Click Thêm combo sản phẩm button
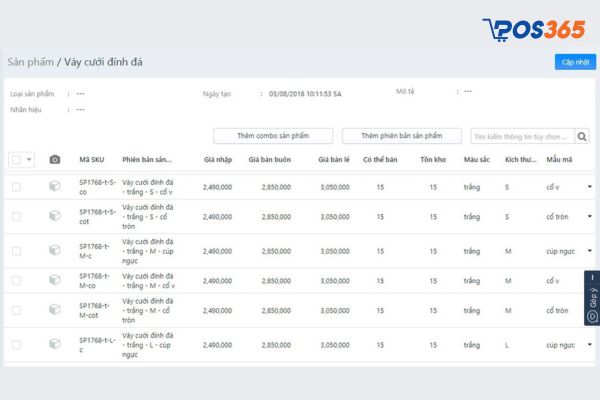600x400 pixels. [x=272, y=136]
